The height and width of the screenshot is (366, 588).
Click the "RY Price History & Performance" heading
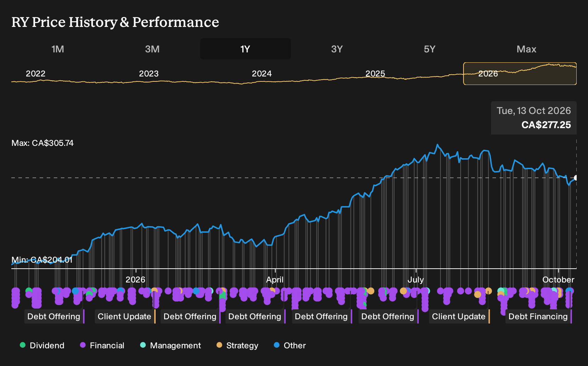[x=115, y=22]
